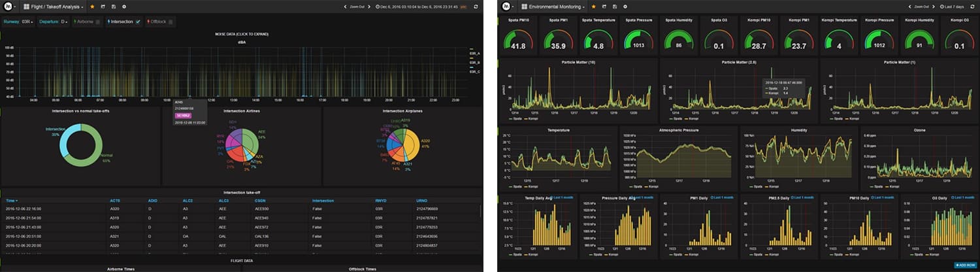
Task: Expand the NOISE DATA row
Action: tap(241, 33)
